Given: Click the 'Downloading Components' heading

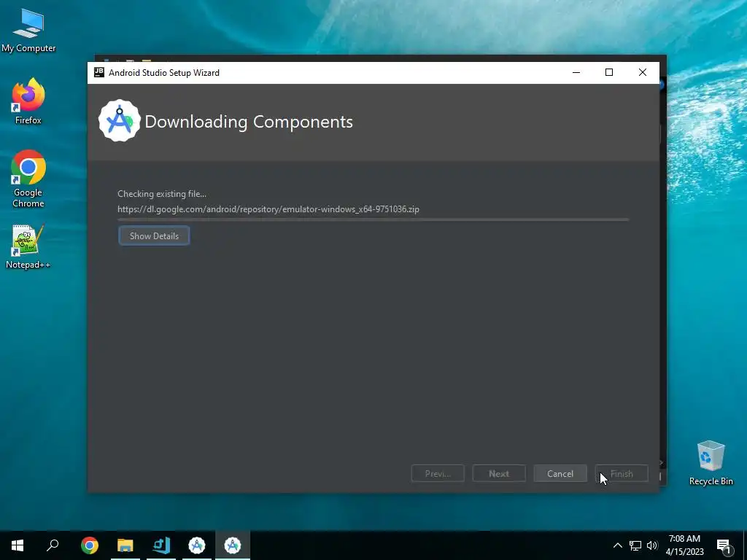Looking at the screenshot, I should point(249,122).
